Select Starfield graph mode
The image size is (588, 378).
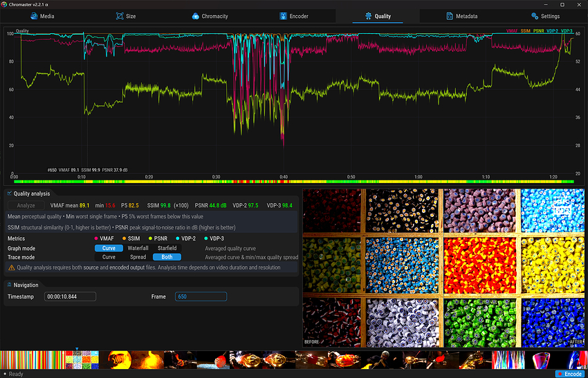(167, 248)
